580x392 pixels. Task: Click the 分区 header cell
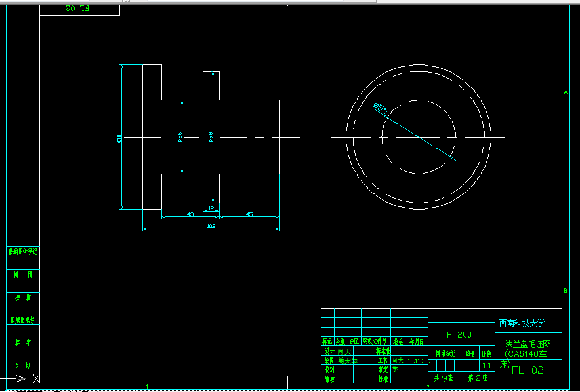[354, 342]
